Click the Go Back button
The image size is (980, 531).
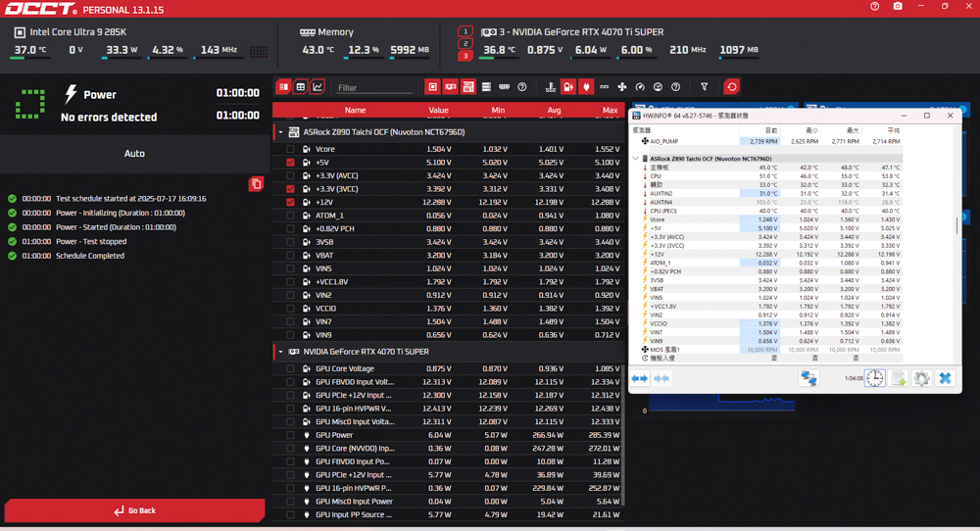[x=134, y=510]
